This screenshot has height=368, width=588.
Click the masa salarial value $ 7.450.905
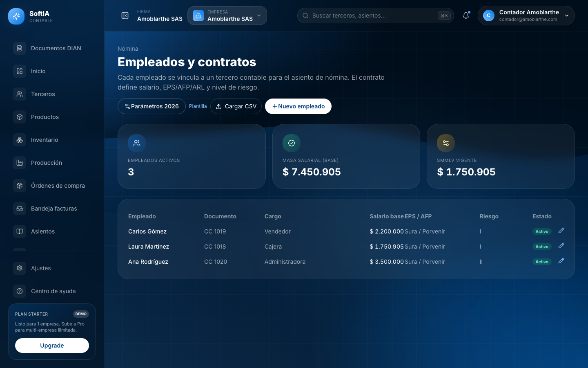click(x=312, y=172)
